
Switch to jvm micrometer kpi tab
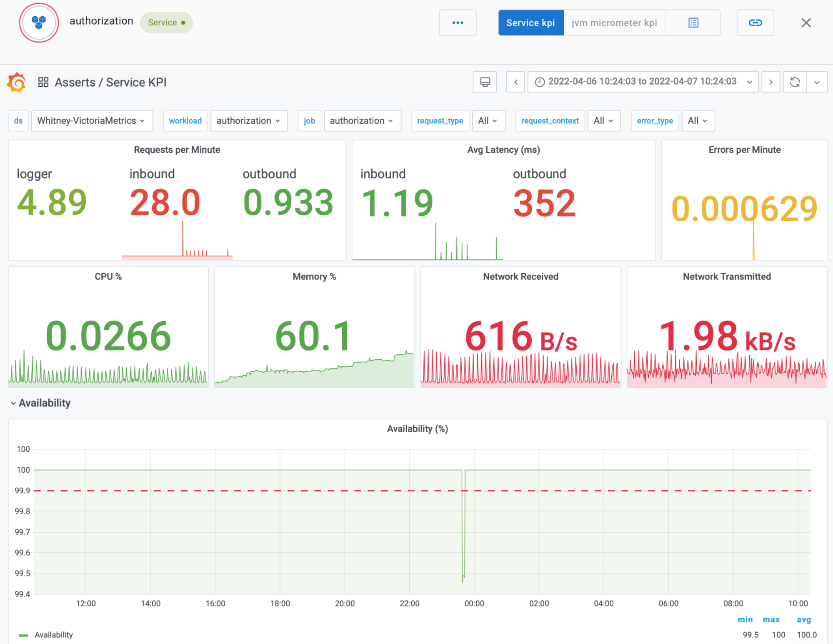click(614, 23)
